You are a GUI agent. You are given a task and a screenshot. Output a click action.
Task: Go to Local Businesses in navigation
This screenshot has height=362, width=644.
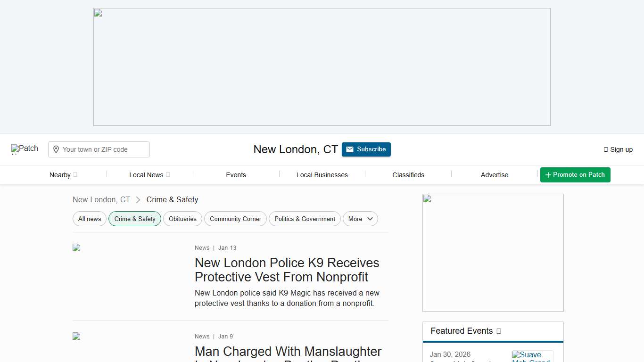click(322, 175)
